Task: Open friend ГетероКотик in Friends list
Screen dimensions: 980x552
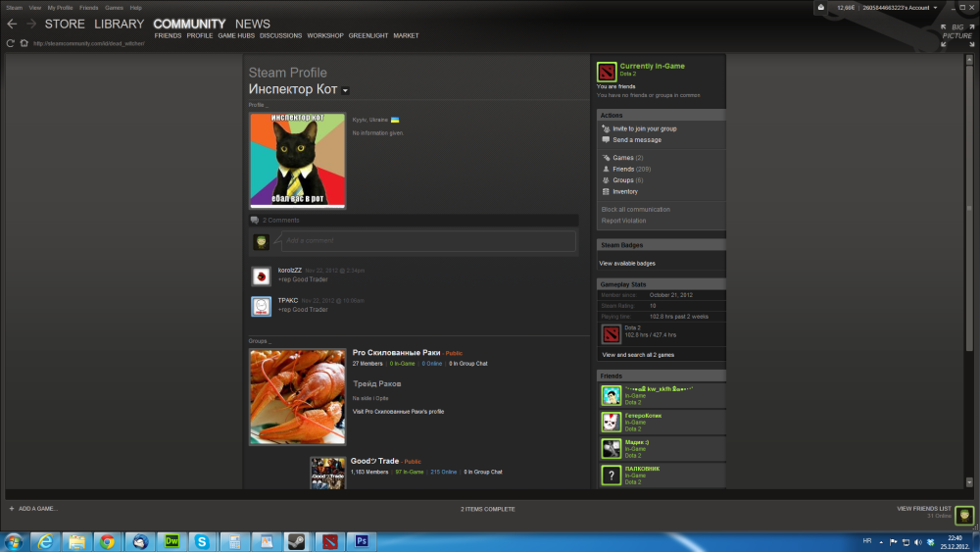Action: pyautogui.click(x=661, y=422)
